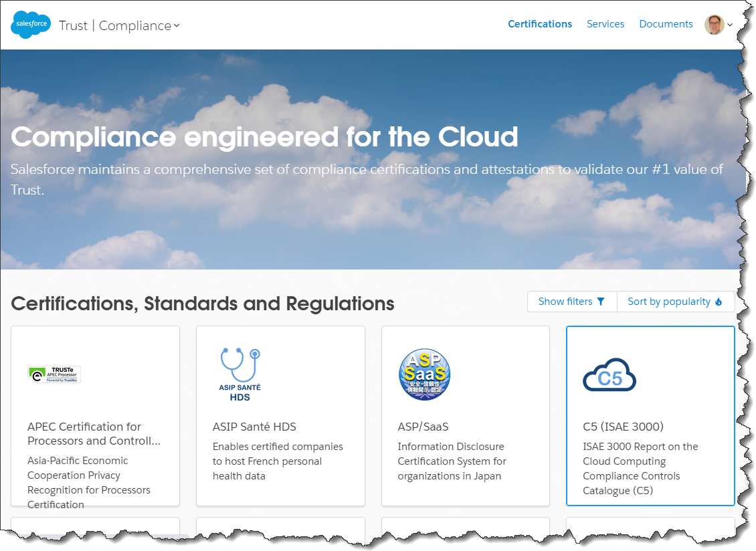Click Sort by popularity button

(676, 302)
